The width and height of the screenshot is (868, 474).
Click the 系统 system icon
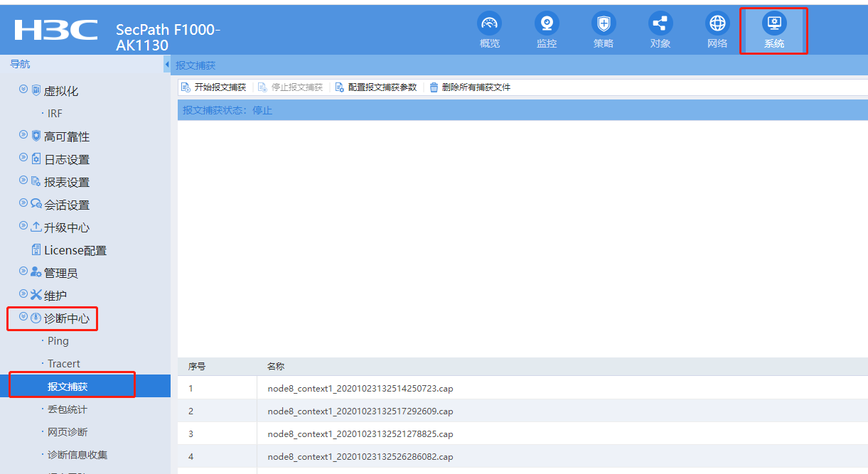click(x=774, y=24)
